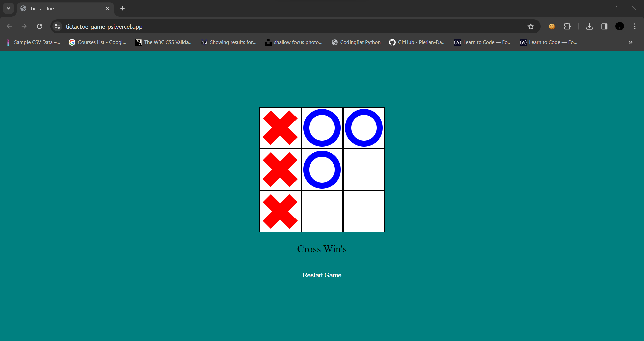Select the Tic Tac Toe tab
Image resolution: width=644 pixels, height=341 pixels.
65,9
